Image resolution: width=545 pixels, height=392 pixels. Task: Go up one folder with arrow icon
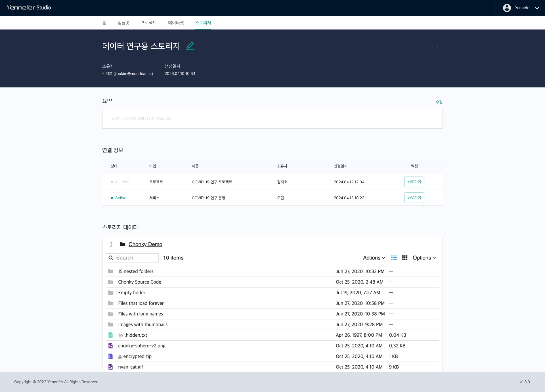pos(111,244)
